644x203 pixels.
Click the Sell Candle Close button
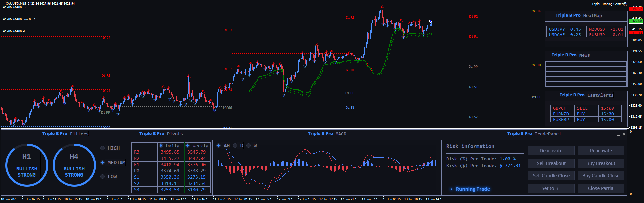pos(551,176)
